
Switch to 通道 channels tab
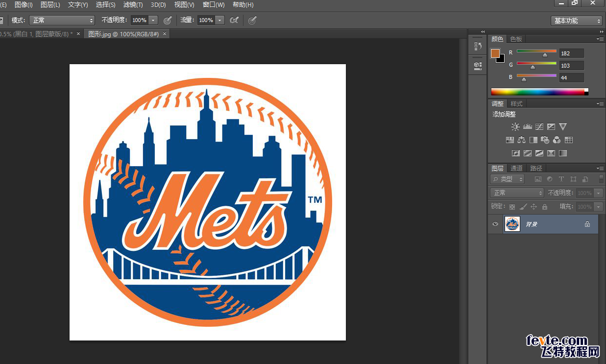coord(516,169)
